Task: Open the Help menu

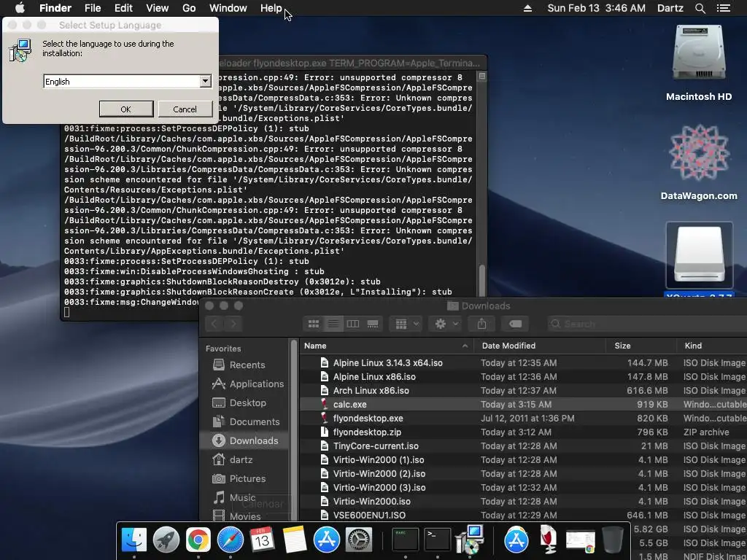Action: click(x=271, y=8)
